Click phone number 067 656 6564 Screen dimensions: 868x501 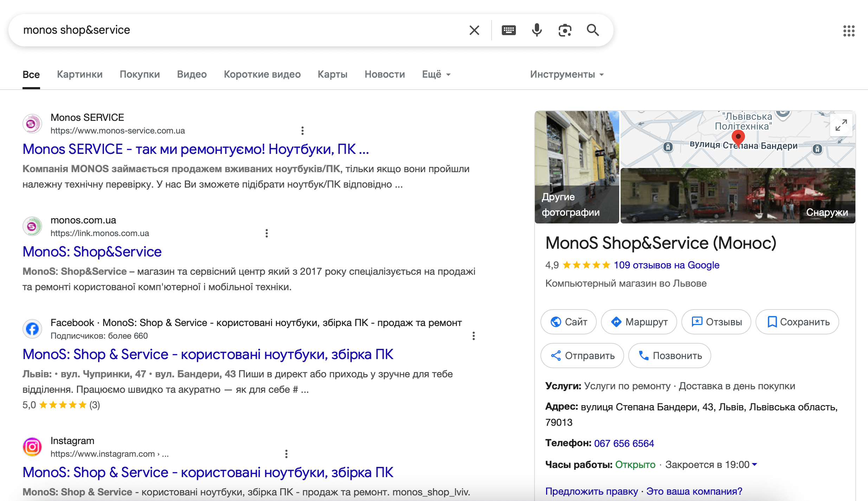point(624,443)
